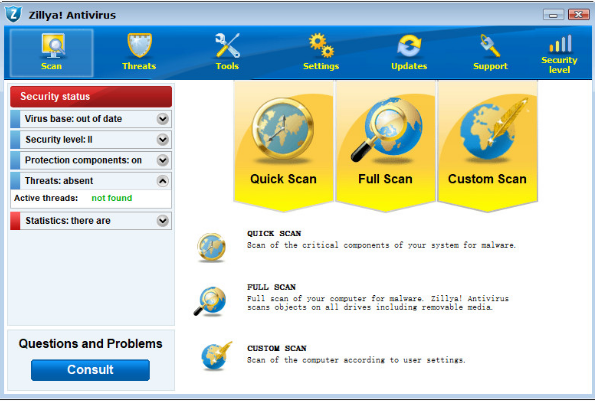Click 'Scan of the critical components' description

pyautogui.click(x=381, y=245)
